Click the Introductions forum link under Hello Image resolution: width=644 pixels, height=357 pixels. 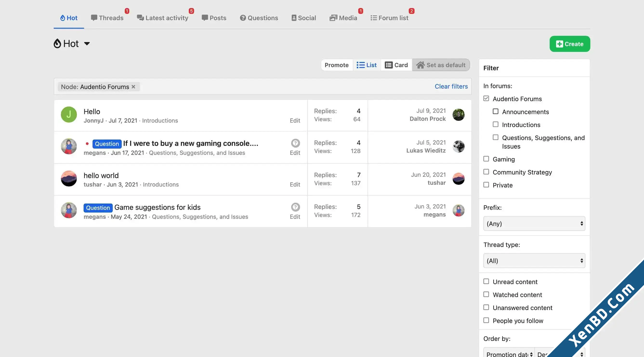pyautogui.click(x=160, y=120)
